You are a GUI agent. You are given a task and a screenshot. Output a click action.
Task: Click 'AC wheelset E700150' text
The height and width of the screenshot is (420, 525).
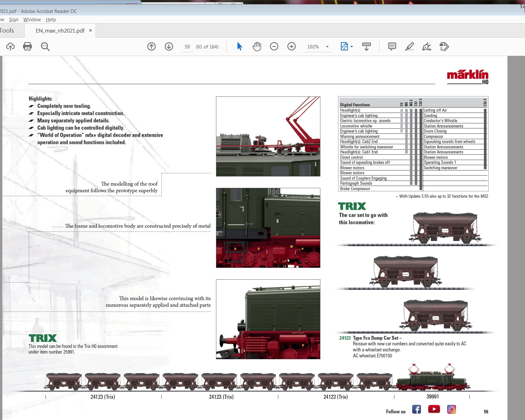372,356
